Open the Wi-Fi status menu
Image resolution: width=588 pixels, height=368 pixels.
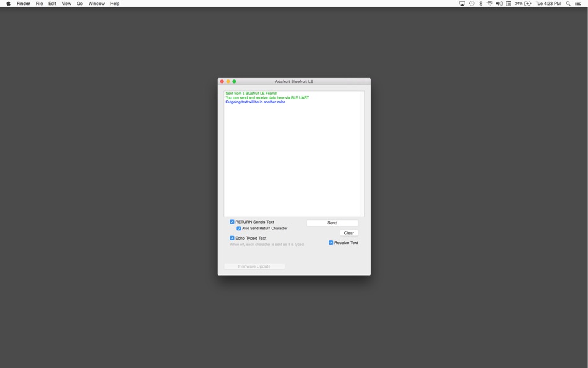click(490, 3)
